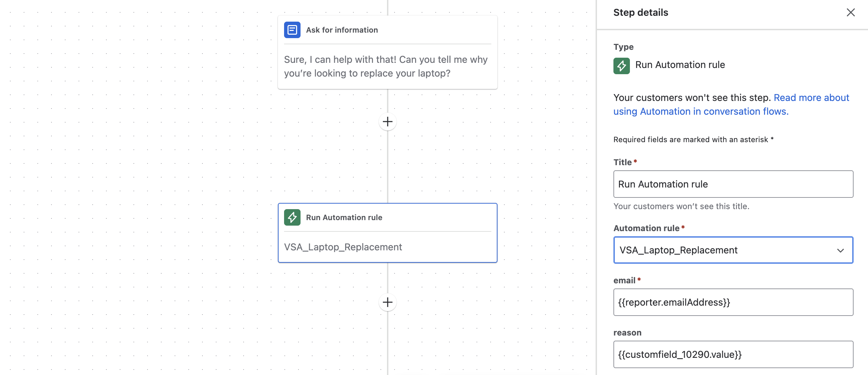
Task: Click the laptop replacement question message text
Action: (x=386, y=66)
